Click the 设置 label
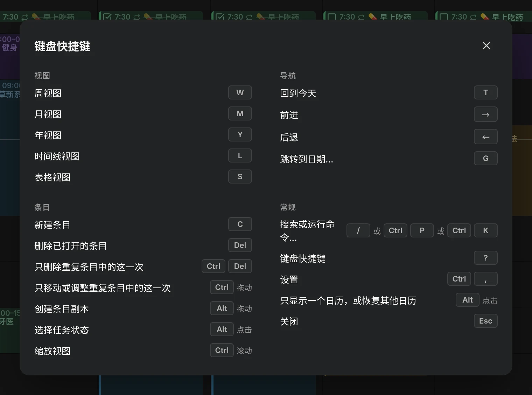The height and width of the screenshot is (395, 532). pyautogui.click(x=289, y=280)
